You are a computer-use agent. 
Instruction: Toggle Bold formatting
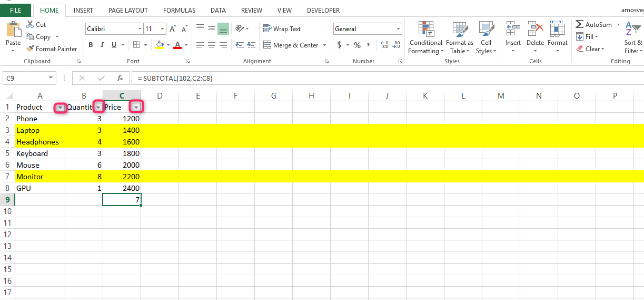pyautogui.click(x=91, y=45)
